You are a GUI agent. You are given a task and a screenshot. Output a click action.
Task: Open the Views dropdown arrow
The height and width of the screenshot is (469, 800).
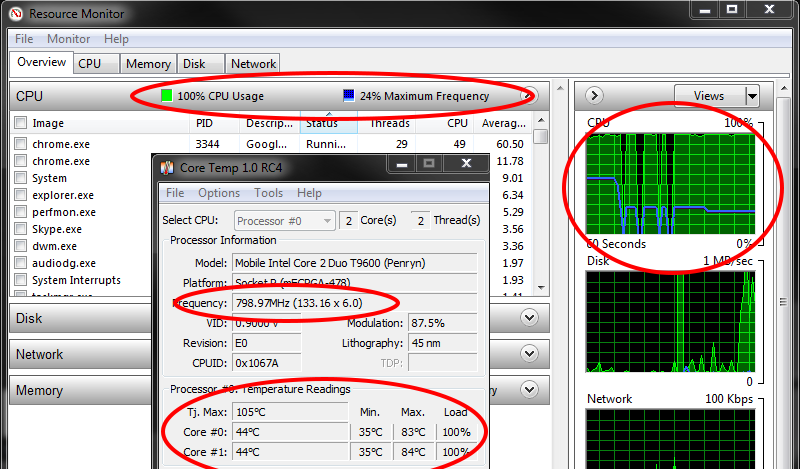(x=752, y=96)
